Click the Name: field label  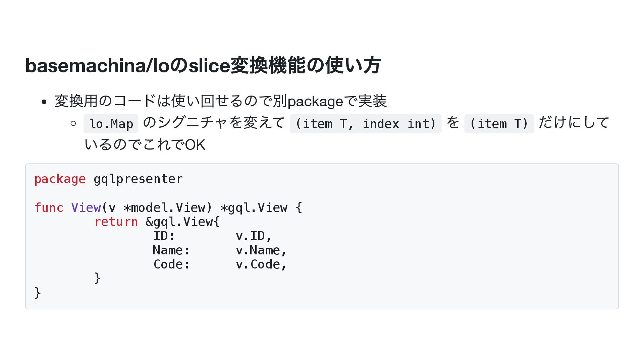[x=171, y=250]
